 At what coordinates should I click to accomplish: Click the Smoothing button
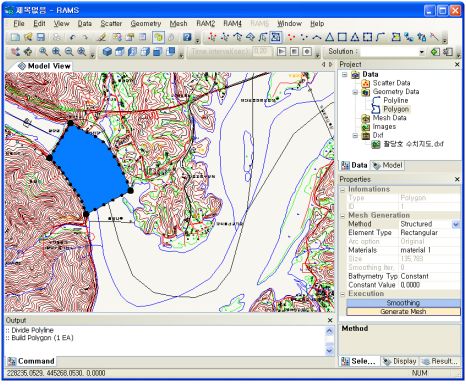coord(403,303)
